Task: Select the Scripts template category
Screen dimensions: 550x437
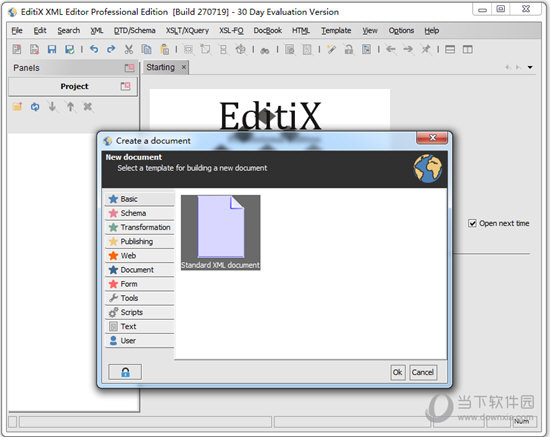Action: pos(139,312)
